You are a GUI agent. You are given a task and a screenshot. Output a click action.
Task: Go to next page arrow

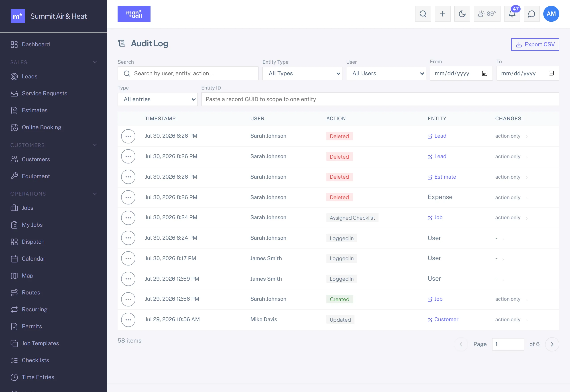pos(552,344)
